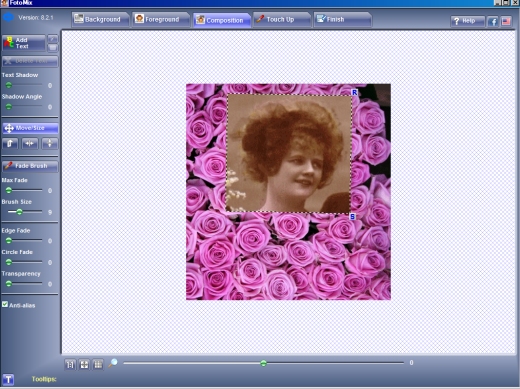Go to the Finish tab
The width and height of the screenshot is (520, 389).
pyautogui.click(x=342, y=19)
